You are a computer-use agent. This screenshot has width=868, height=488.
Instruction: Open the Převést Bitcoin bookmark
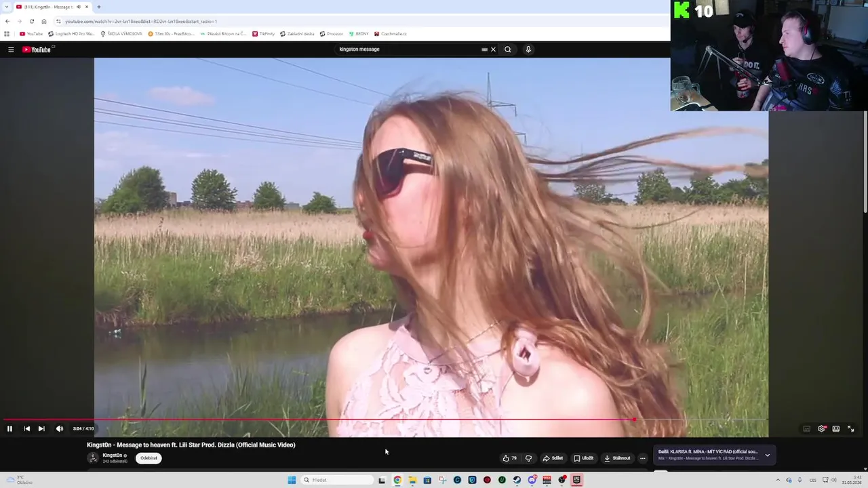223,33
